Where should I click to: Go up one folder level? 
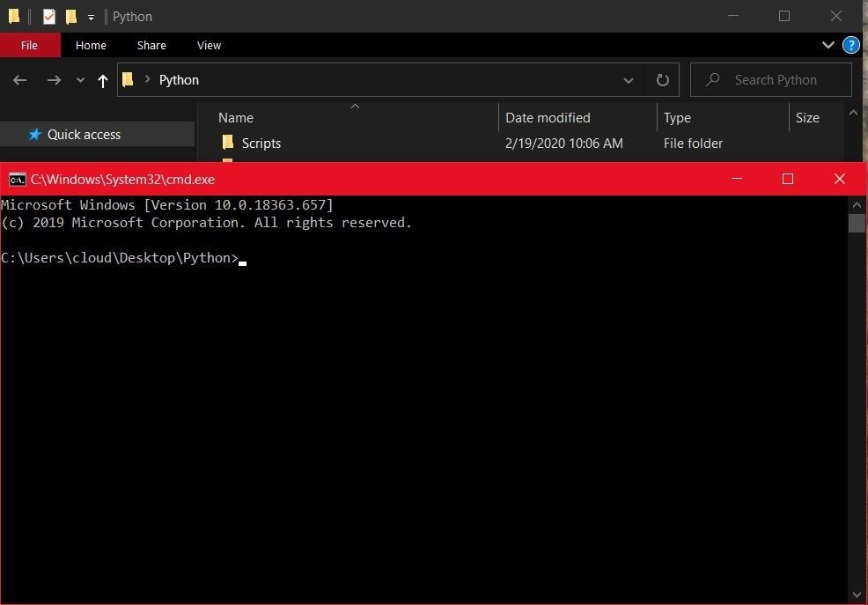coord(102,81)
